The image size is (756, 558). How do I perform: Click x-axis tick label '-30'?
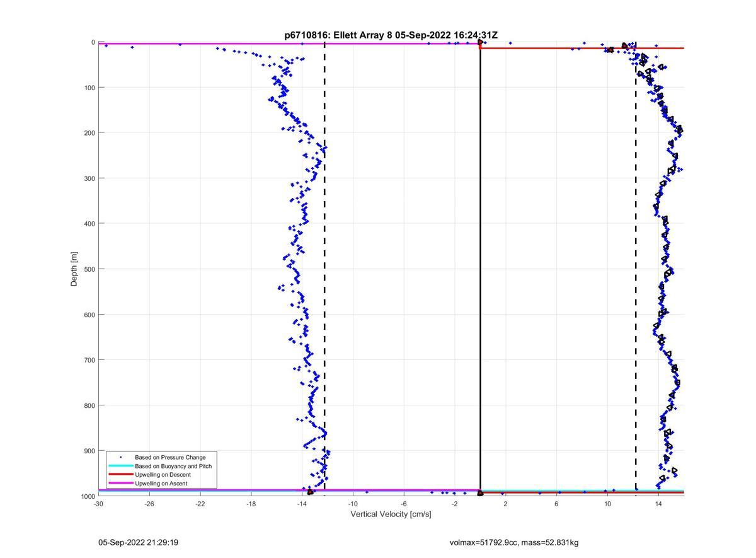[98, 504]
